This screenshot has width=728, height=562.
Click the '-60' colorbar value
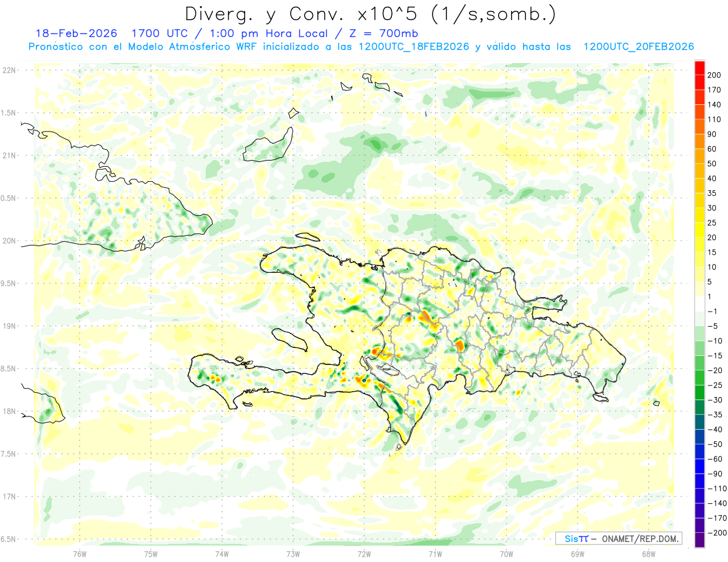pos(716,459)
